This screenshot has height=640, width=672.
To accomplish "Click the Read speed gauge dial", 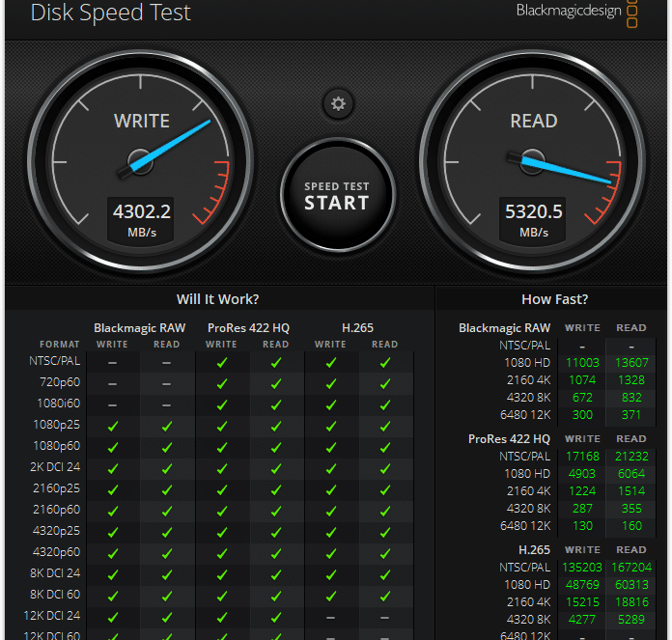I will click(533, 162).
